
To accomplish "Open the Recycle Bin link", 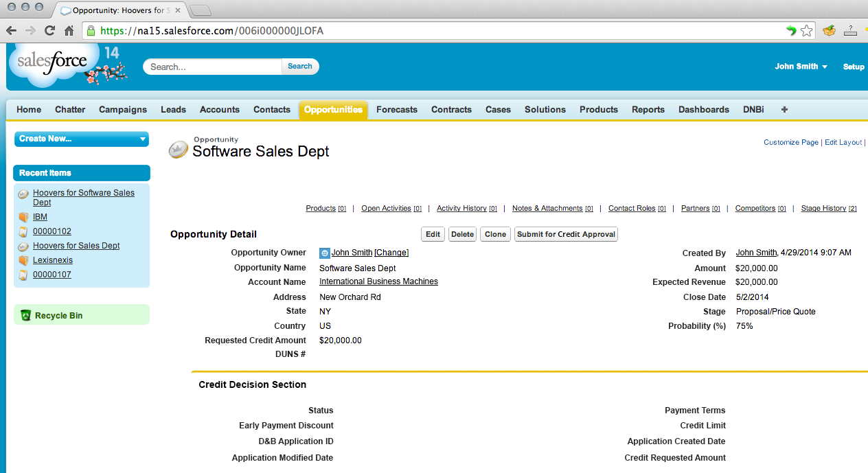I will (59, 316).
